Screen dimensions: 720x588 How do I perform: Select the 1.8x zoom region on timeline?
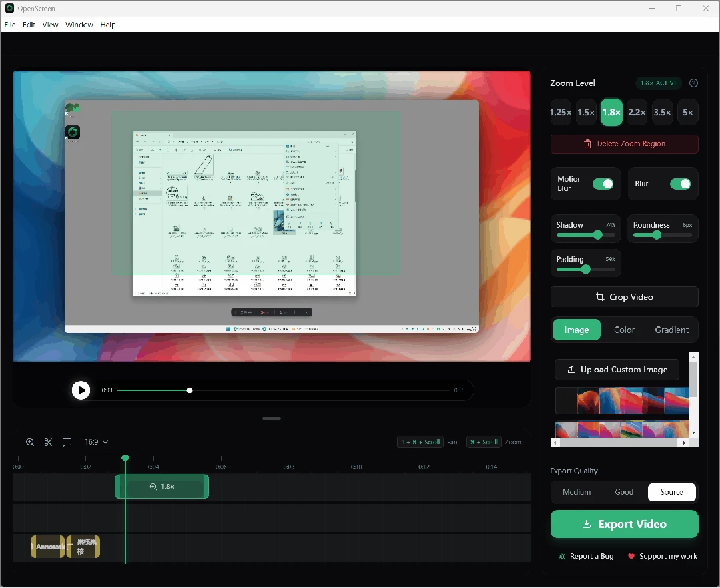pos(161,487)
